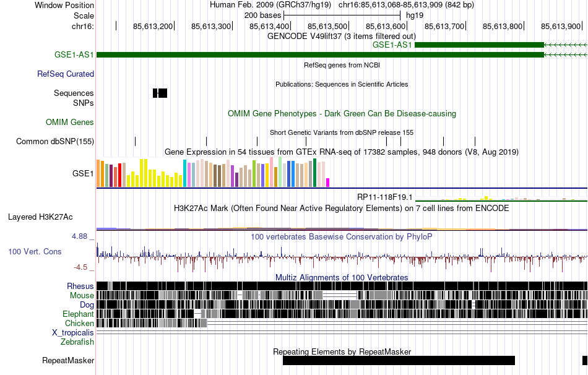Click the magenta bar ending the GSE1 chart
The image size is (588, 375).
(328, 183)
